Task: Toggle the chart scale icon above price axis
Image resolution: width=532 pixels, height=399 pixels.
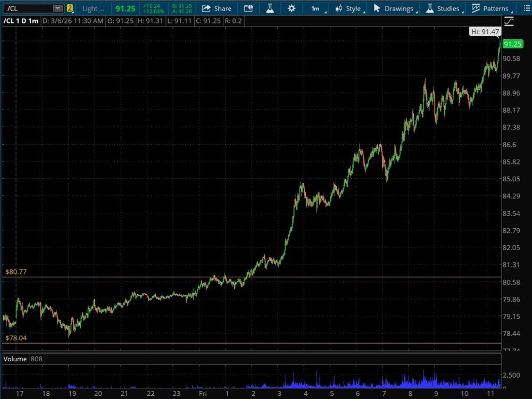Action: pos(509,21)
